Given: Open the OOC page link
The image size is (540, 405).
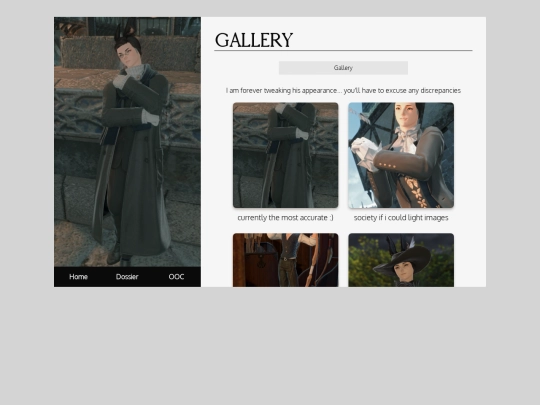Looking at the screenshot, I should (176, 277).
